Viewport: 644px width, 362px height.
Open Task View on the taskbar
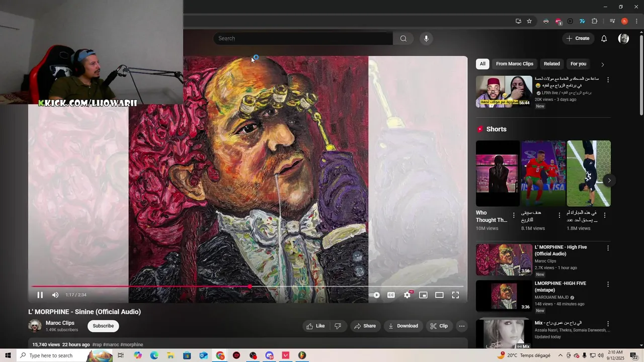coord(121,355)
